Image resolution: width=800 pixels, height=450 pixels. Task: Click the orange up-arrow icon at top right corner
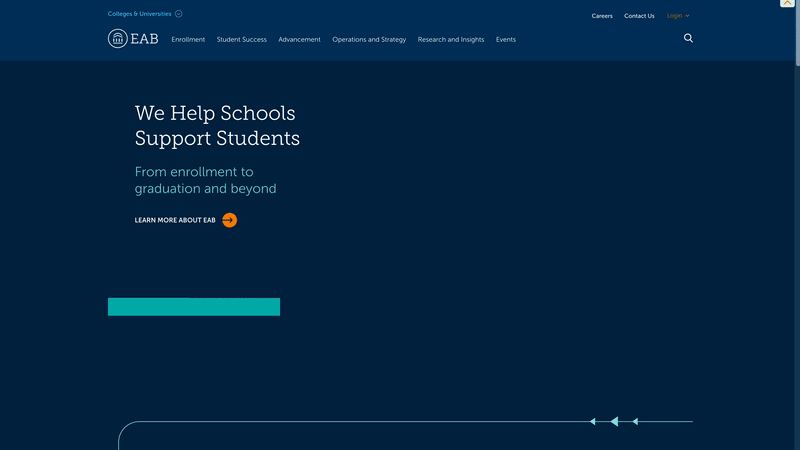[x=787, y=3]
